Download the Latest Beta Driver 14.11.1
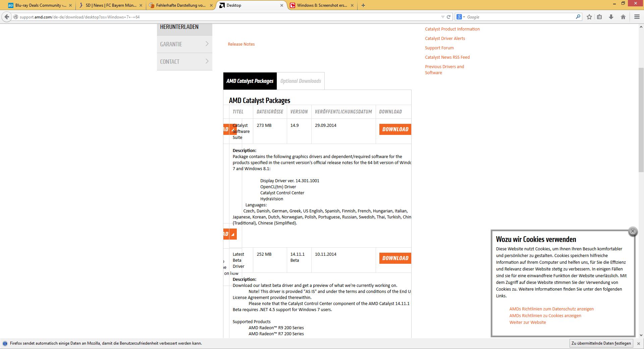644x349 pixels. 395,258
